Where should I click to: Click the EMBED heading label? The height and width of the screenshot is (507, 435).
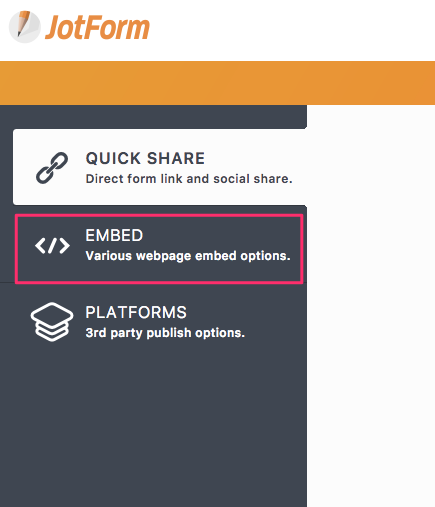pos(114,235)
